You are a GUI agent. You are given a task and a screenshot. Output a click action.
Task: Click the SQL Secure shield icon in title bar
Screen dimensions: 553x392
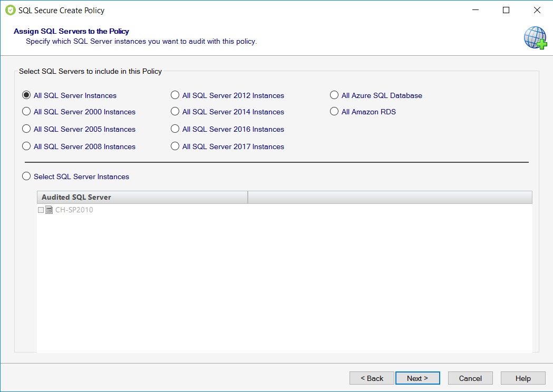tap(11, 10)
